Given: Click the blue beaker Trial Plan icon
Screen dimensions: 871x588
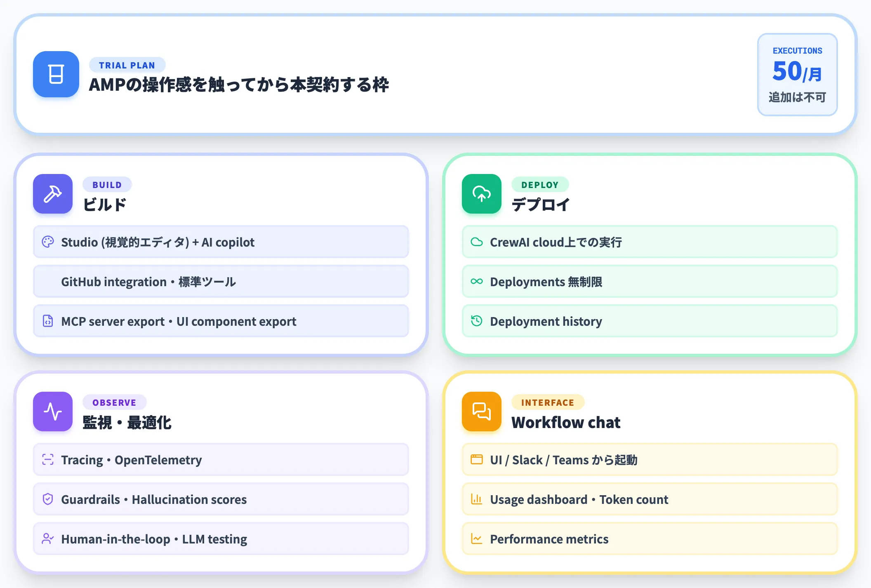Looking at the screenshot, I should (x=56, y=74).
